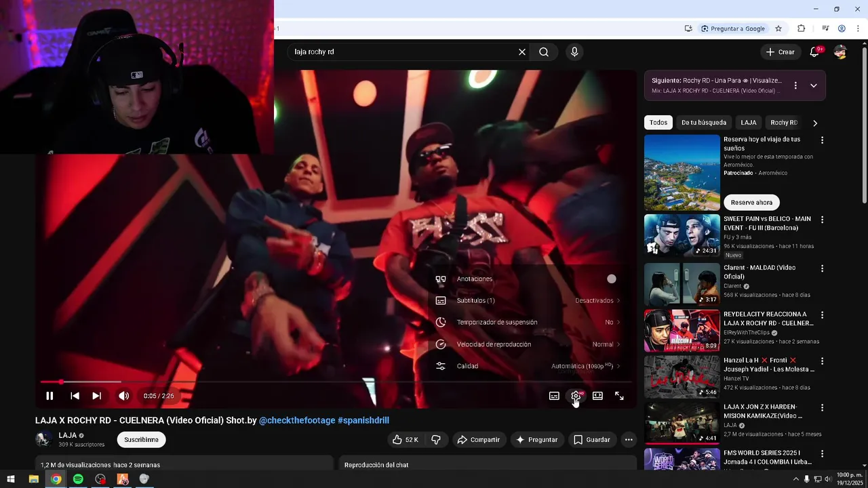This screenshot has height=488, width=868.
Task: Open the Calidad settings submenu
Action: coord(527,366)
